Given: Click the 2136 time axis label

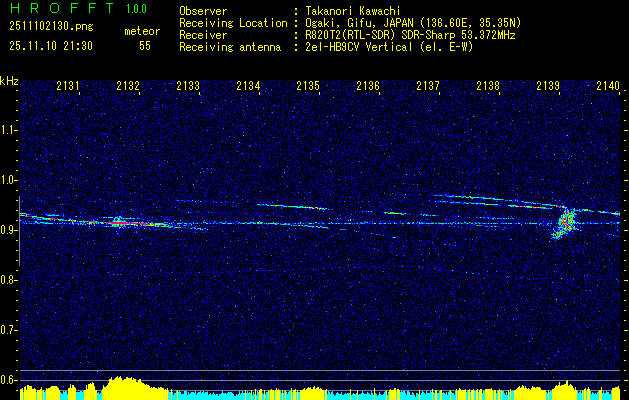Looking at the screenshot, I should [x=368, y=85].
